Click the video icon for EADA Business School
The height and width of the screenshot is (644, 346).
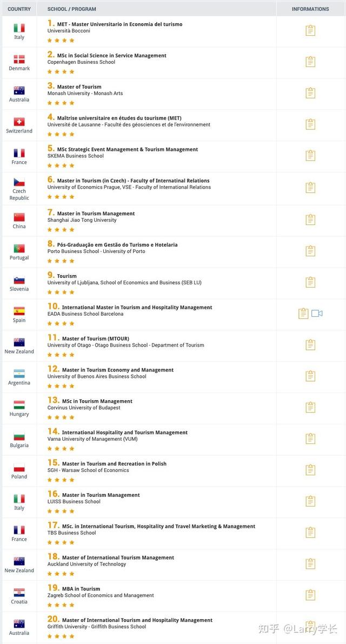click(x=317, y=314)
